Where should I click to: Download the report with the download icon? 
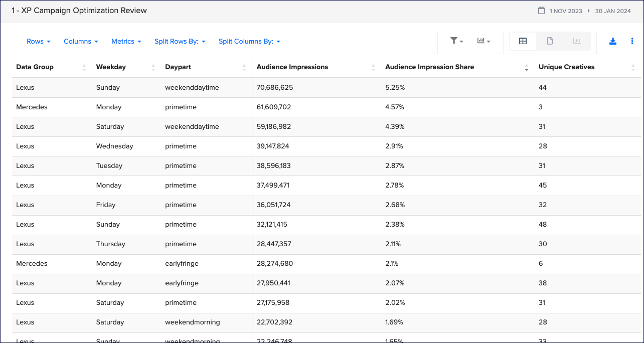[612, 41]
